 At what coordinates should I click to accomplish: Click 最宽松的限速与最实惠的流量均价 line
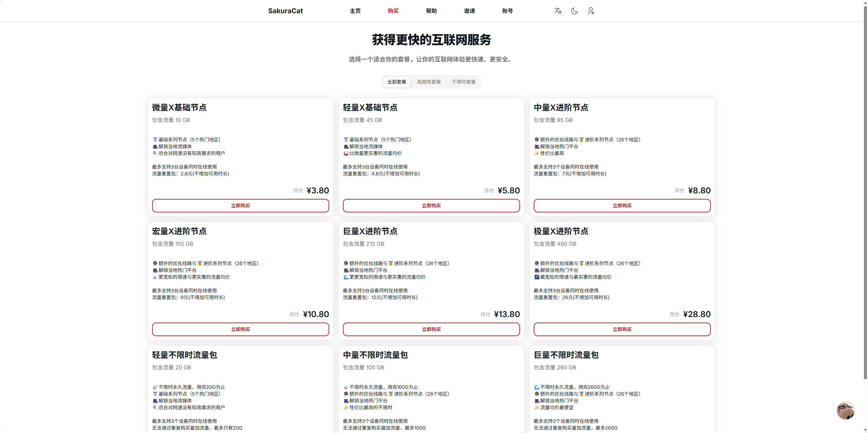point(573,277)
